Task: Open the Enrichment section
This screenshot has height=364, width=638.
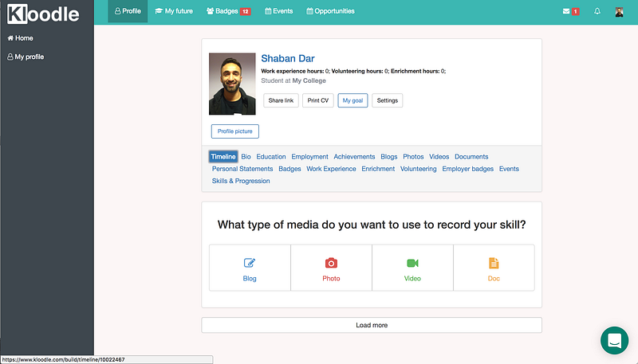Action: point(378,169)
